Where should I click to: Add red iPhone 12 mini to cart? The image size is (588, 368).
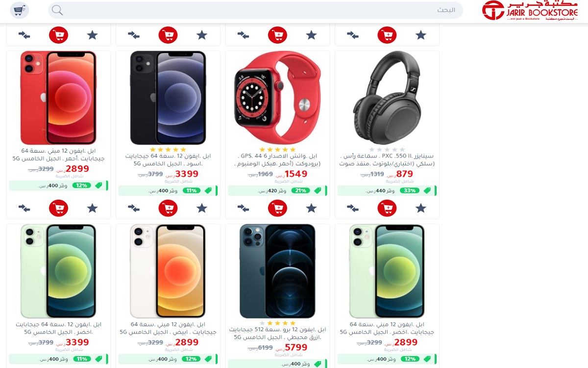tap(59, 209)
